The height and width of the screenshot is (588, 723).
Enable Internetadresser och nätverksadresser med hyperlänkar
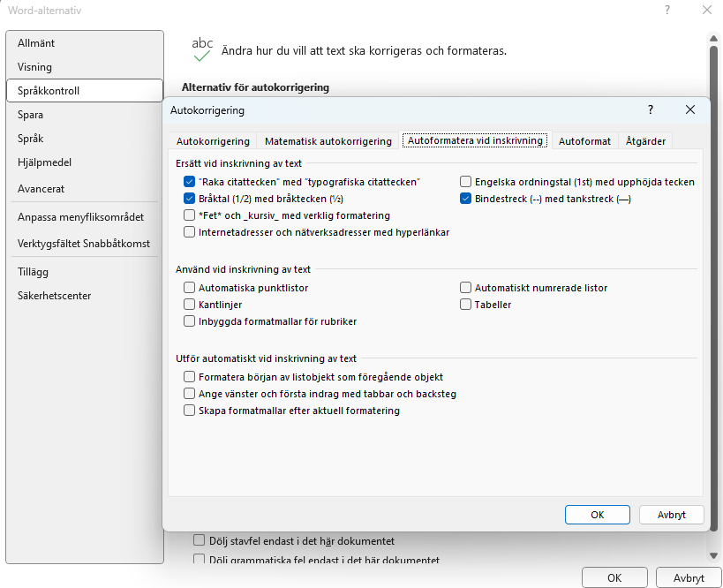[x=190, y=232]
